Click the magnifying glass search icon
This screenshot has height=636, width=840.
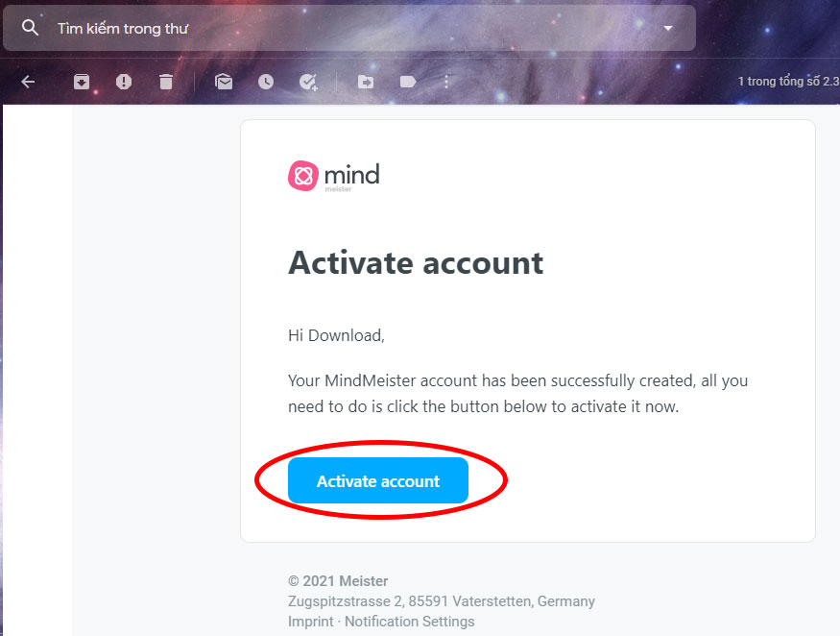[31, 28]
